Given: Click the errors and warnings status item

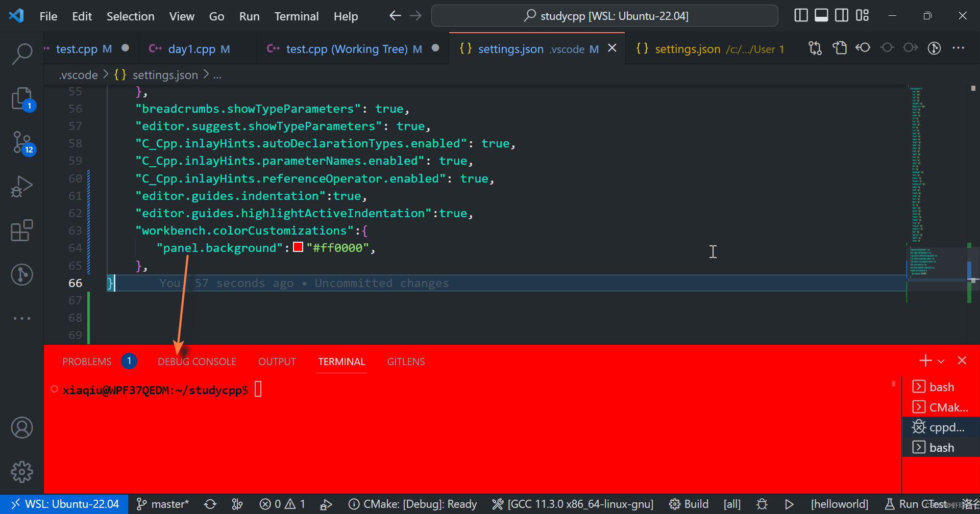Looking at the screenshot, I should (282, 504).
